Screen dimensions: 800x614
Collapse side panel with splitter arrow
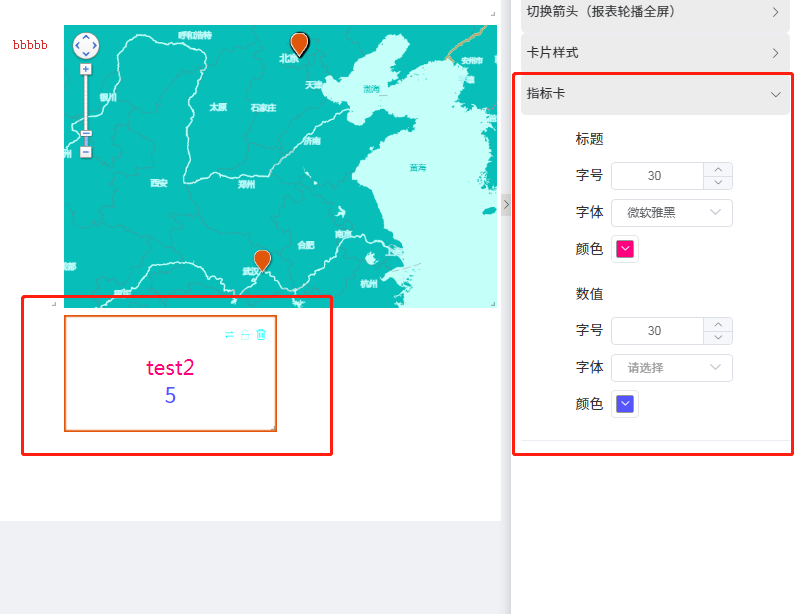tap(506, 205)
